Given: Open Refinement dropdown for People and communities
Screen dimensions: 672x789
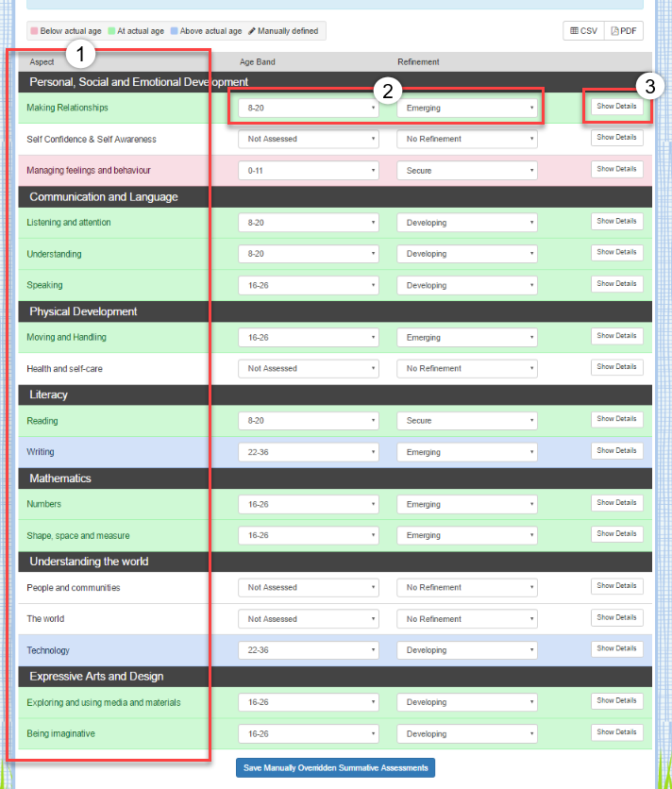Looking at the screenshot, I should coord(467,587).
